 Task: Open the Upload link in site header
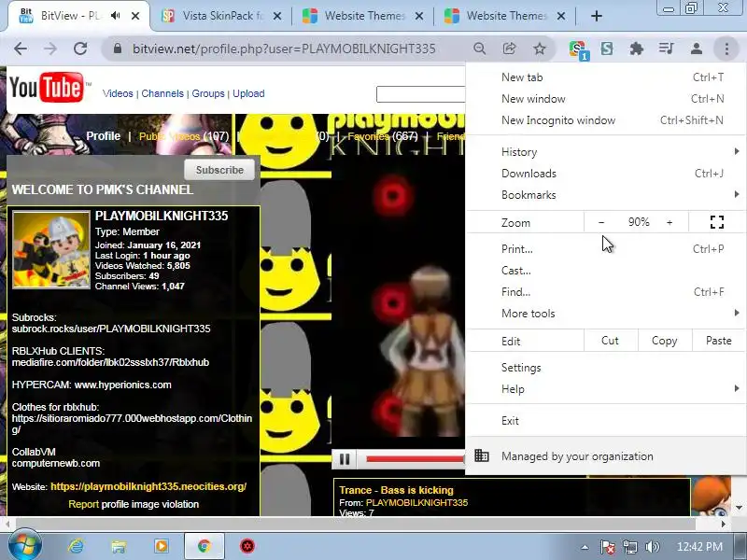[x=248, y=93]
